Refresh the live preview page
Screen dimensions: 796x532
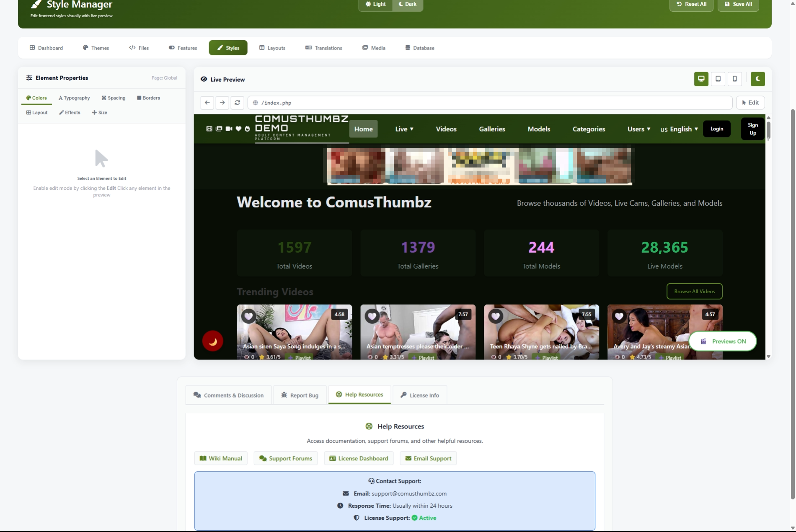point(237,103)
